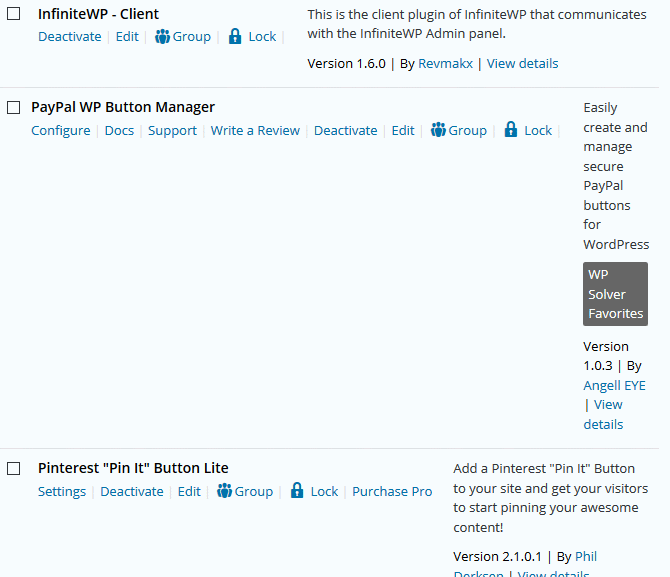Lock the Pinterest Pin It Button Lite plugin
The width and height of the screenshot is (670, 577).
point(324,492)
